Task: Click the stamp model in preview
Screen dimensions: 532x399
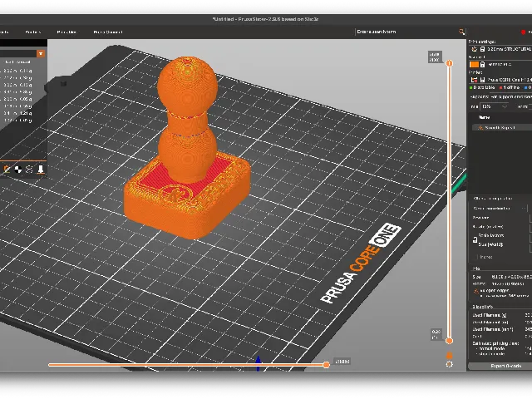Action: [x=187, y=150]
